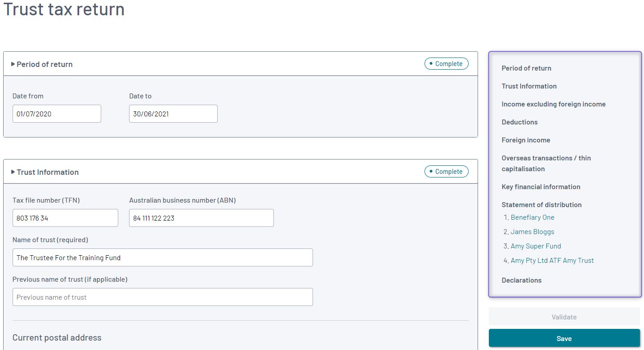Click the Australian business number field
This screenshot has width=644, height=350.
[201, 217]
